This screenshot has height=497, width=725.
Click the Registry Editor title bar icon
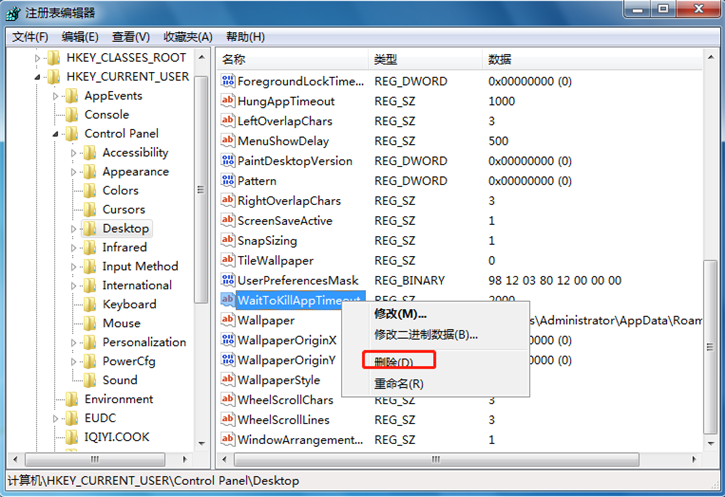(x=14, y=13)
